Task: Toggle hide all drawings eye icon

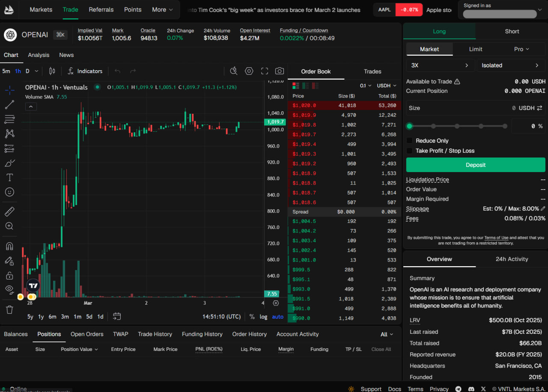Action: (9, 290)
